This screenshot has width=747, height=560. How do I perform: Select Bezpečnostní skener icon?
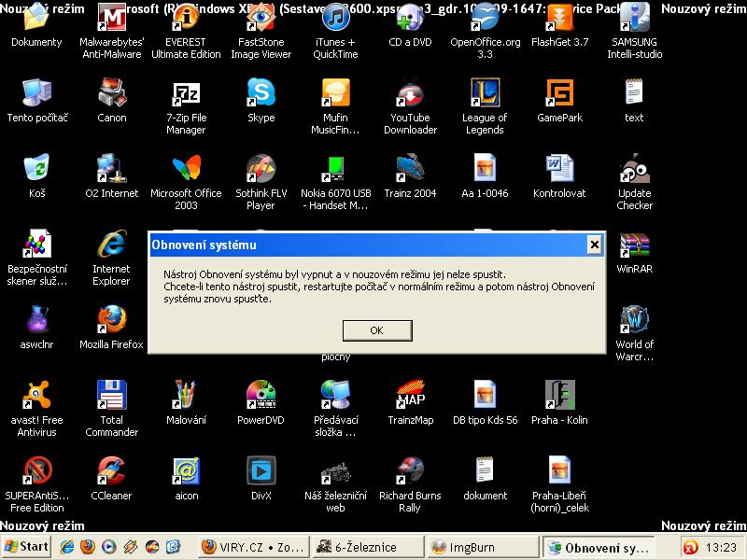[36, 244]
